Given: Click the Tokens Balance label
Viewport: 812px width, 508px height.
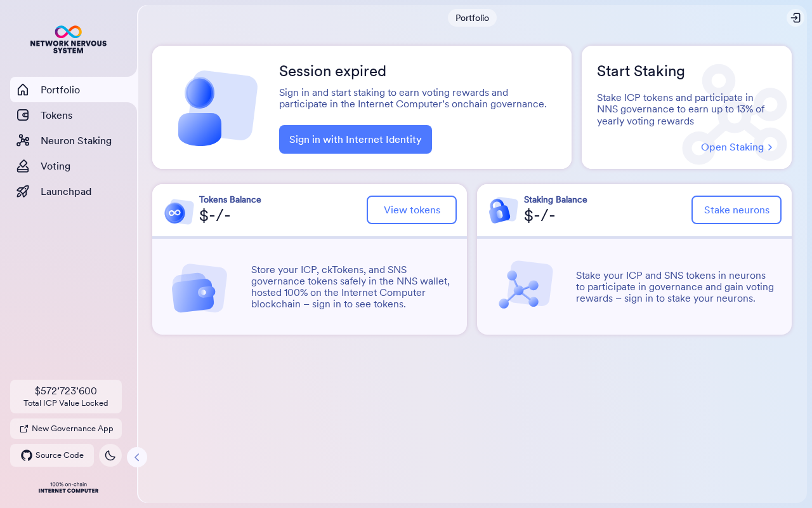Looking at the screenshot, I should pos(230,199).
